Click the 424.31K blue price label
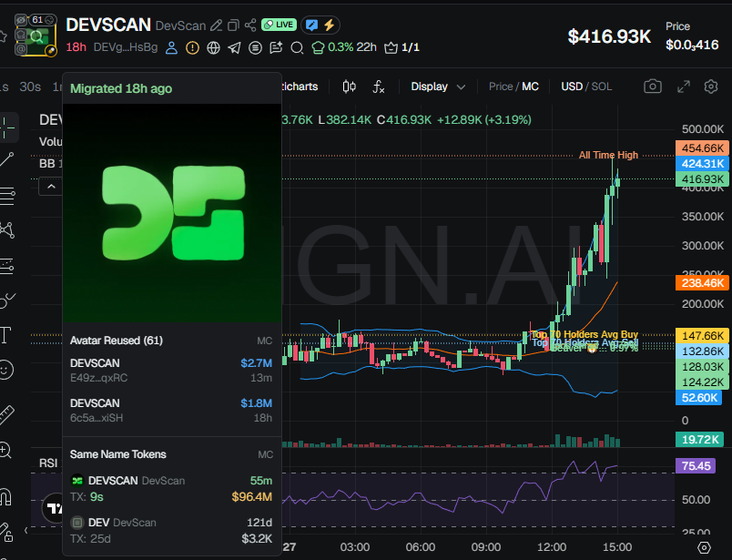 [x=702, y=164]
